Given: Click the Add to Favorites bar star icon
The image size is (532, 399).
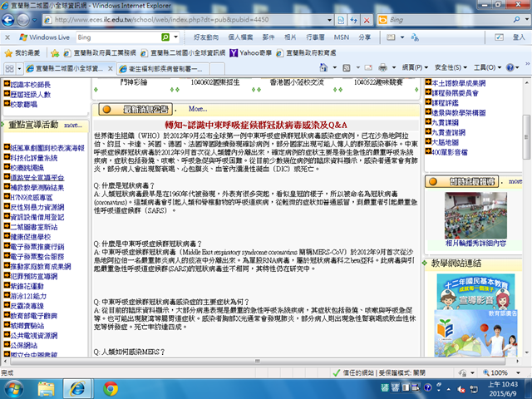Looking at the screenshot, I should pyautogui.click(x=55, y=53).
